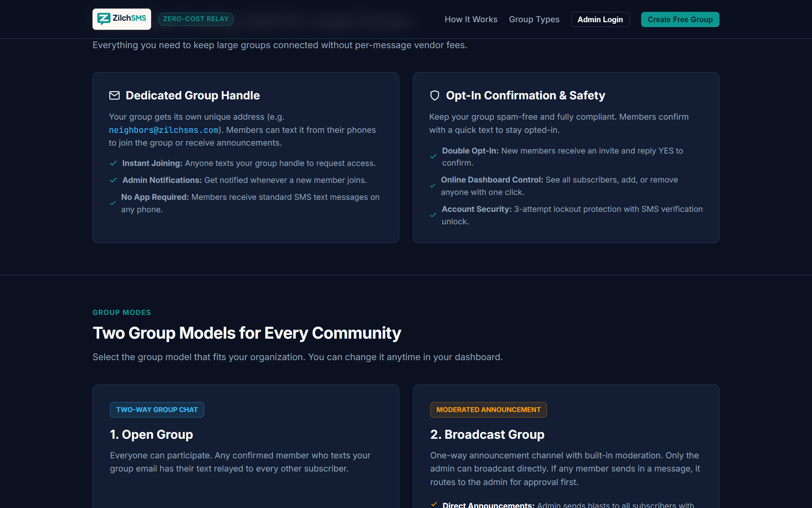
Task: Click the MODERATED ANNOUNCEMENT badge
Action: pyautogui.click(x=488, y=409)
